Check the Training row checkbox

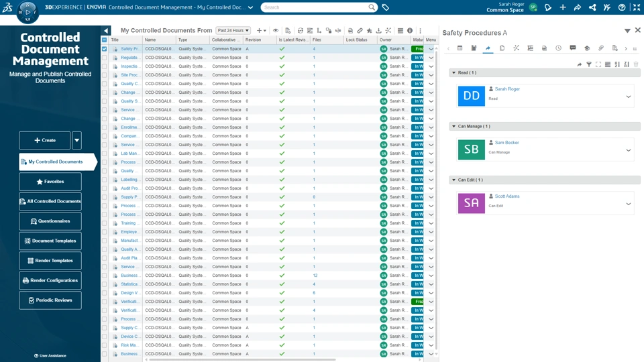pos(105,223)
